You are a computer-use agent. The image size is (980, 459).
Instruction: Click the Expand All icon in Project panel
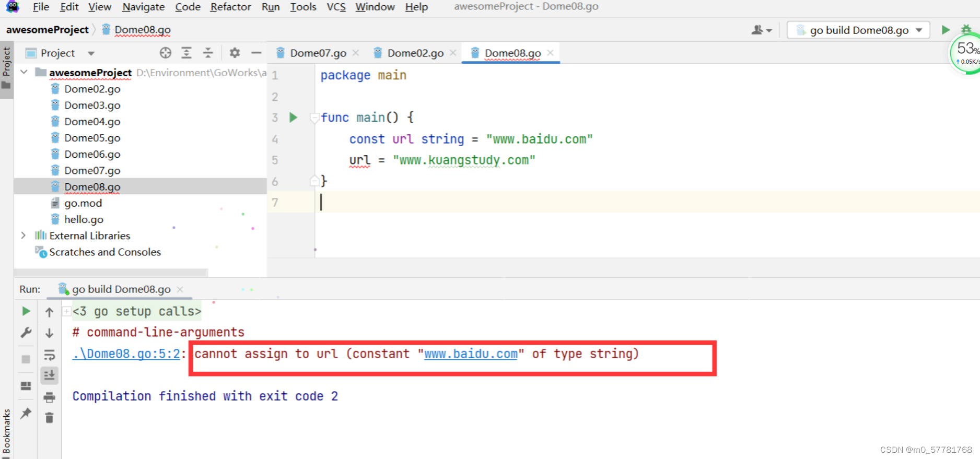pos(186,53)
